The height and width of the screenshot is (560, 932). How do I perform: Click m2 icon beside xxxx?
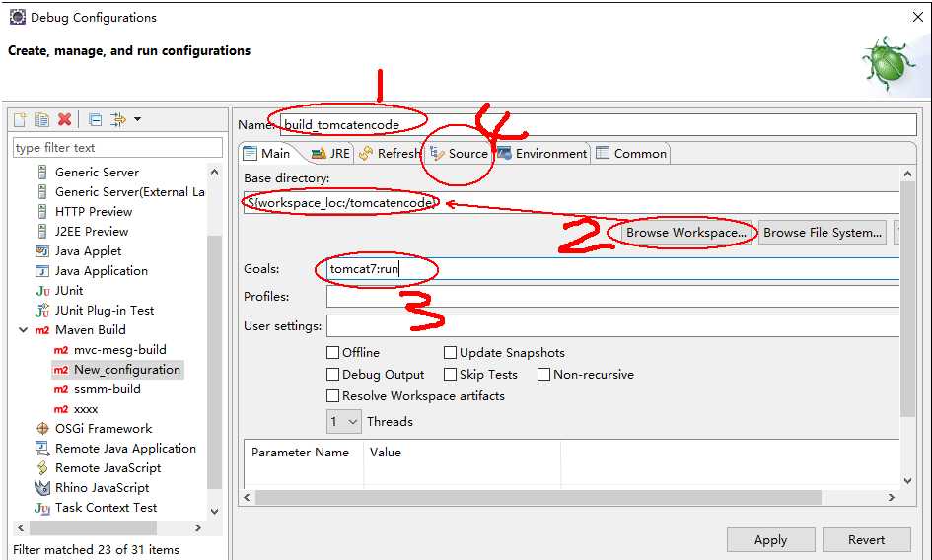(61, 409)
